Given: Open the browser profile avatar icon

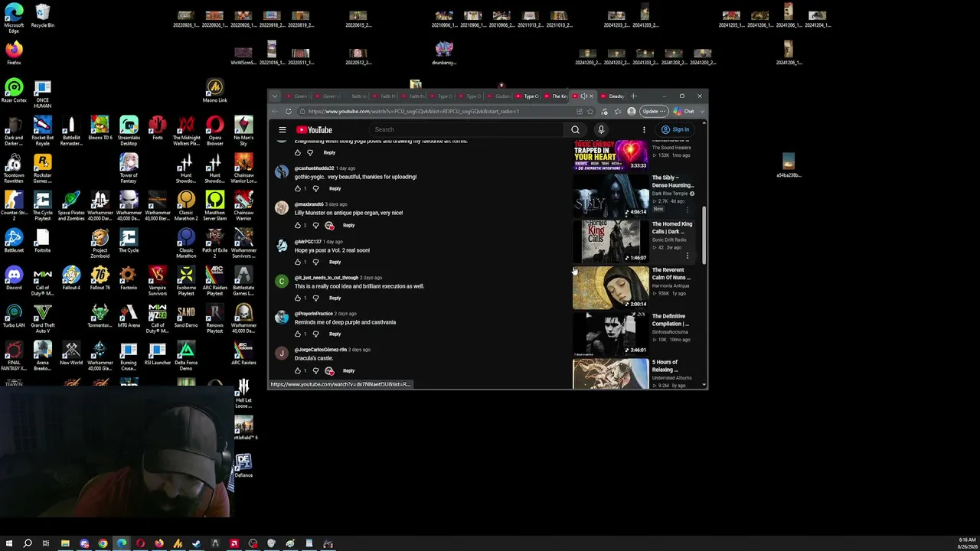Looking at the screenshot, I should click(631, 112).
